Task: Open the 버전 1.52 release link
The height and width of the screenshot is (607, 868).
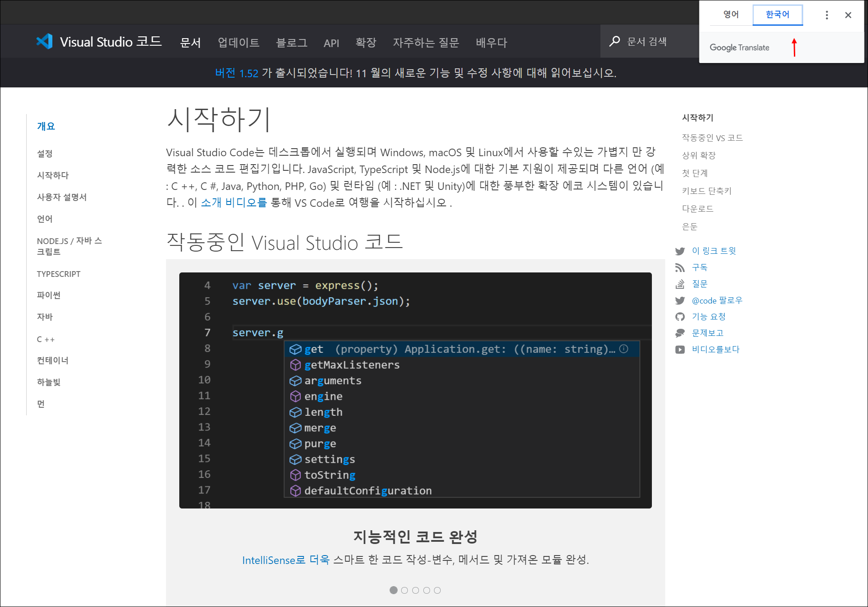Action: [237, 73]
